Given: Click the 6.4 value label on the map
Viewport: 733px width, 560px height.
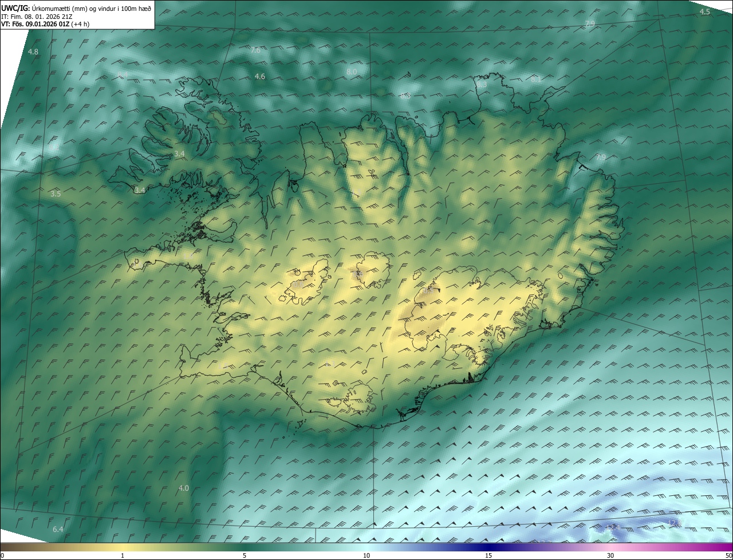Looking at the screenshot, I should tap(58, 530).
